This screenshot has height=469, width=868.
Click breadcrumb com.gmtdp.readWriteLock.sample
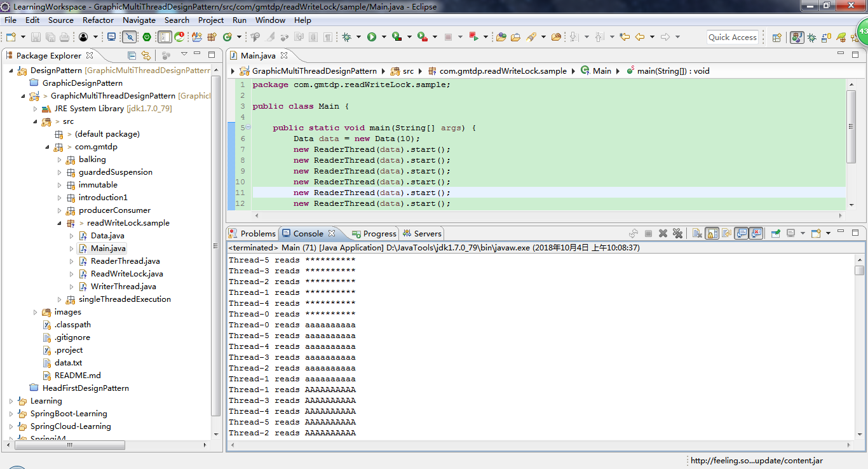[503, 71]
